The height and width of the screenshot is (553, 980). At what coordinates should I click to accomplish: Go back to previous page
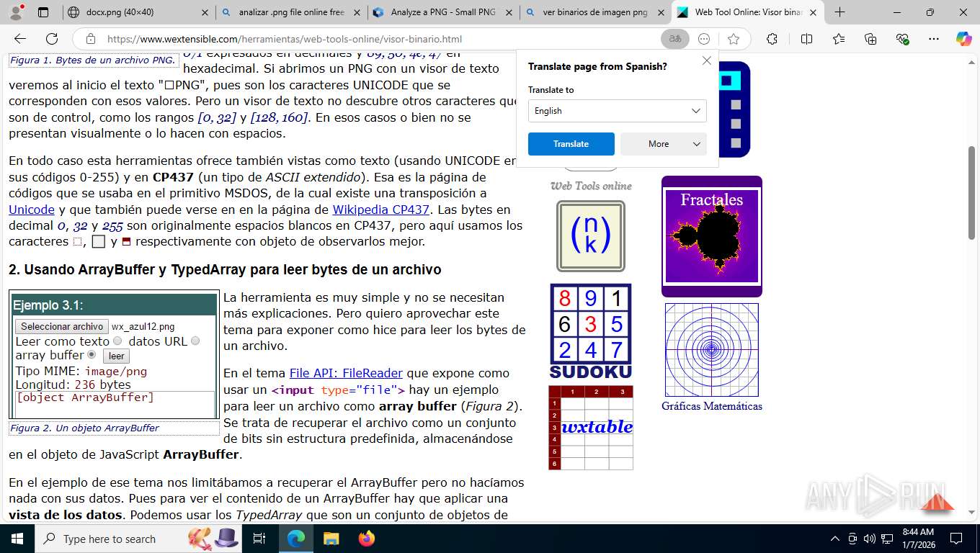(20, 39)
